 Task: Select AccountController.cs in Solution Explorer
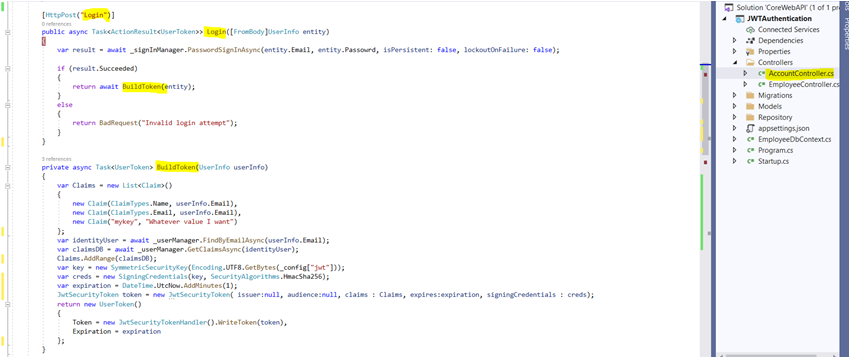click(x=800, y=73)
